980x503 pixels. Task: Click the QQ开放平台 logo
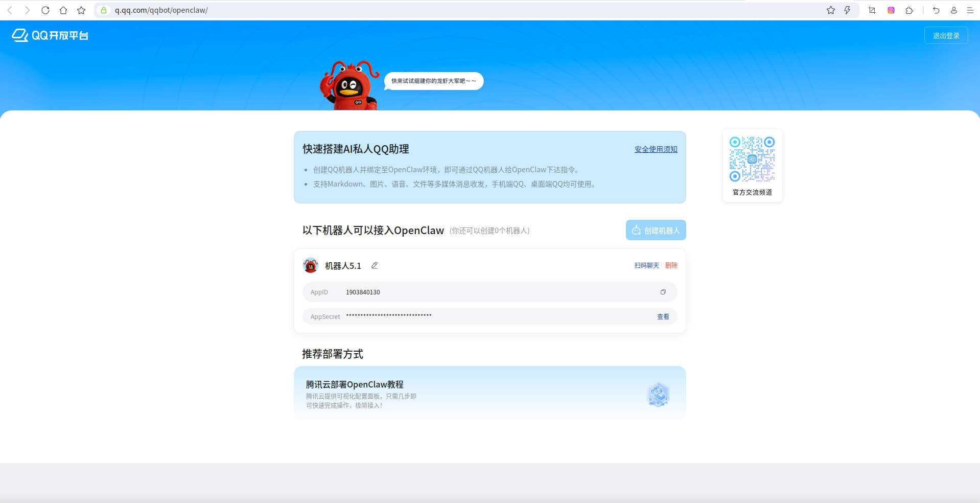point(50,35)
